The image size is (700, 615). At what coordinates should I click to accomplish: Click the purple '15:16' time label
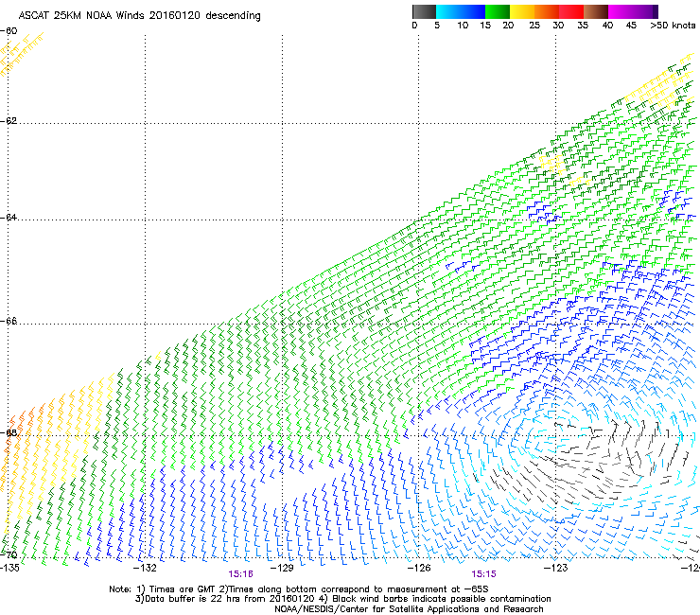(x=240, y=574)
